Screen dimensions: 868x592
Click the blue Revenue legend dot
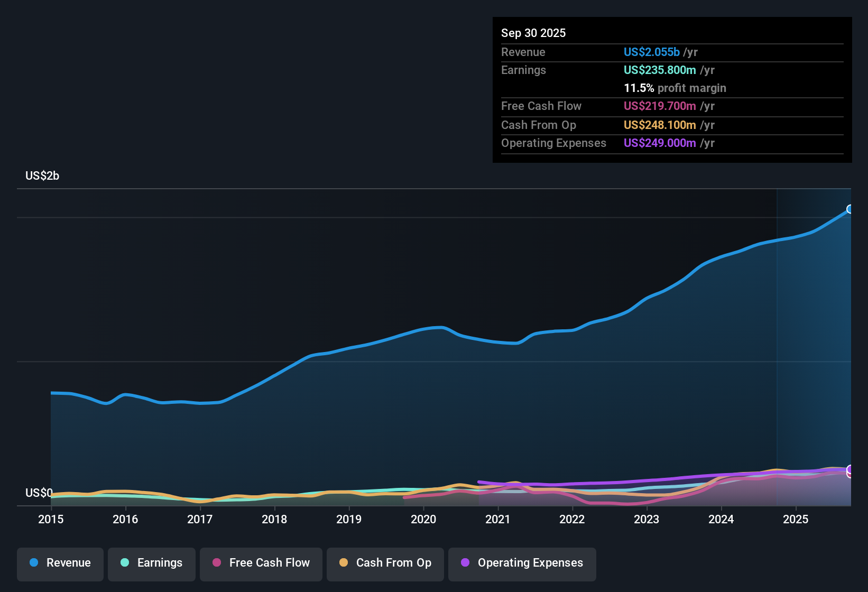(33, 563)
